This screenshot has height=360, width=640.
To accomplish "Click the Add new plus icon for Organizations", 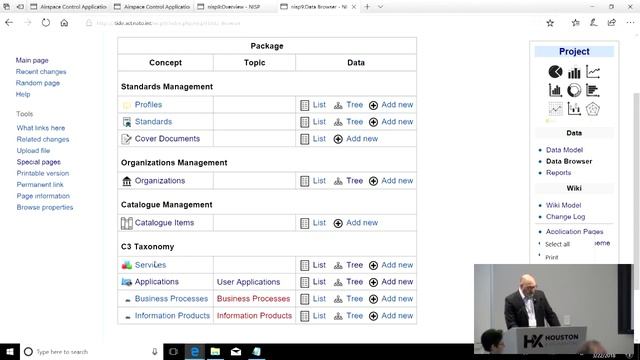I will click(373, 181).
